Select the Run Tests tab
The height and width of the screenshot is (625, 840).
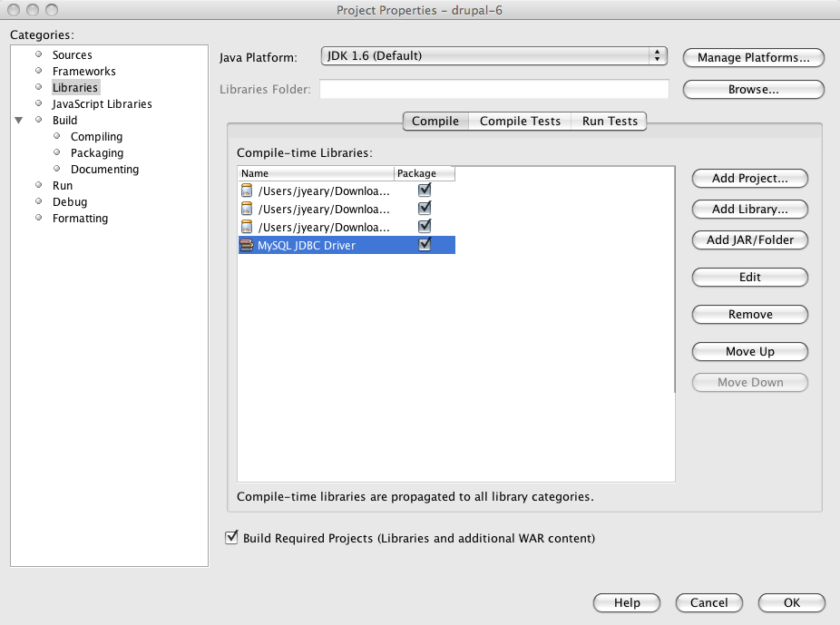point(610,121)
